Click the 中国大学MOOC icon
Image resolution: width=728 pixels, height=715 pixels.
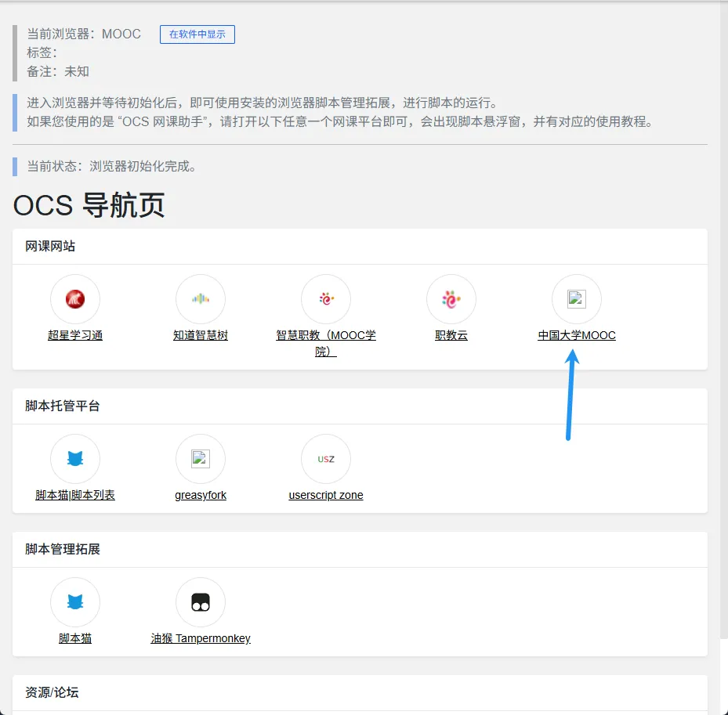click(577, 299)
